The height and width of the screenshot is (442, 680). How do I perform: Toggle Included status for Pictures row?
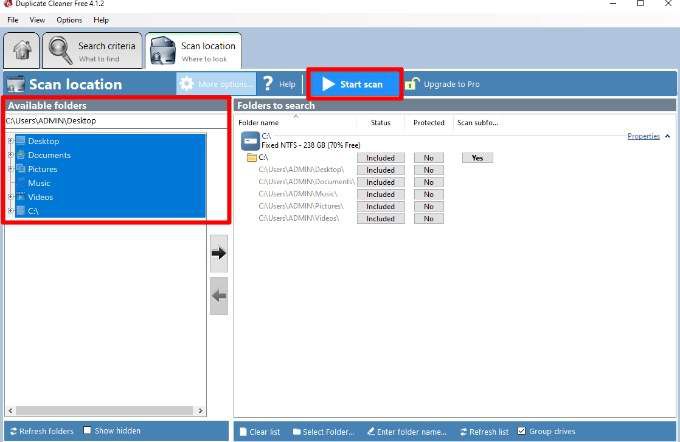pos(380,206)
